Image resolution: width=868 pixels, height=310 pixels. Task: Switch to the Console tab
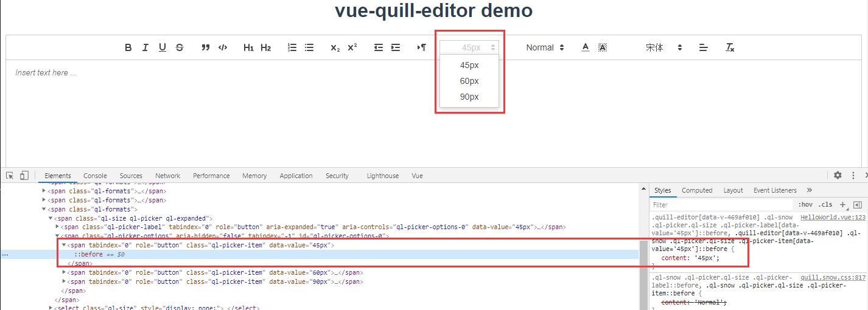(x=95, y=176)
